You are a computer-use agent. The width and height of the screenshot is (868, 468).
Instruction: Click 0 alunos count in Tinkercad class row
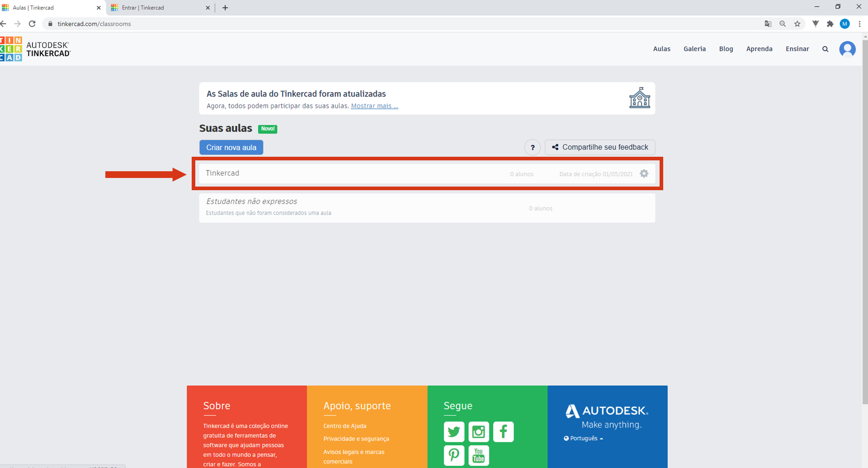click(x=522, y=174)
